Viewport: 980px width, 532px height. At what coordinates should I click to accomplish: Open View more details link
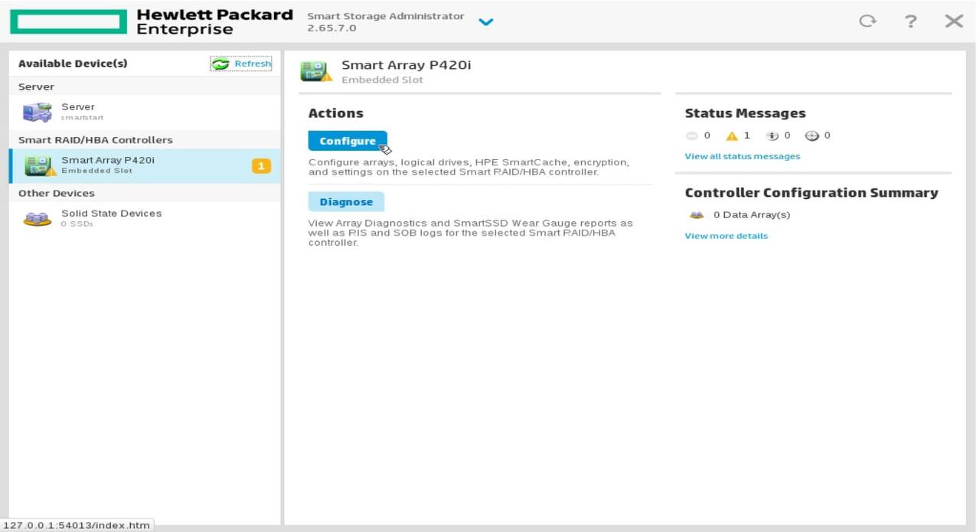(x=726, y=236)
